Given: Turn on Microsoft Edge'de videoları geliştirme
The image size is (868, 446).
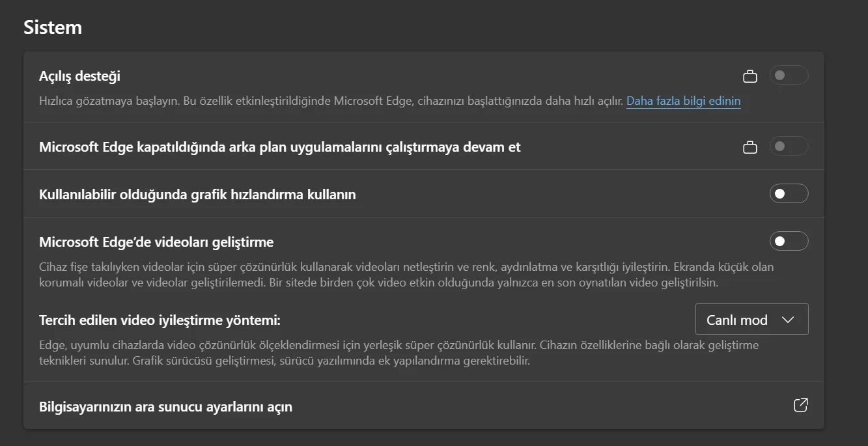Looking at the screenshot, I should pyautogui.click(x=789, y=241).
